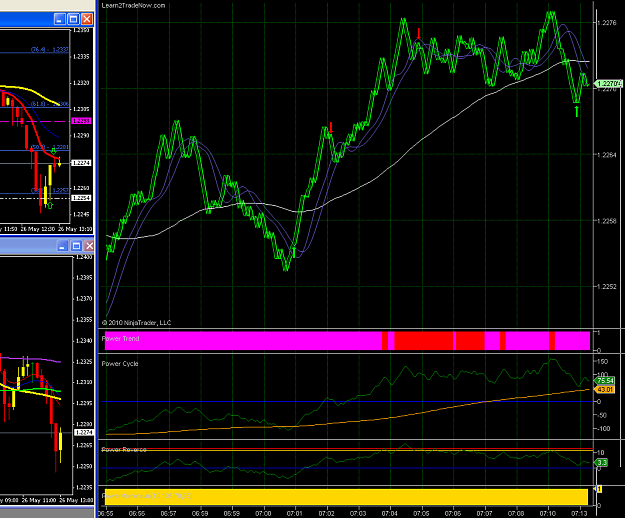
Task: Minimize the upper left chart window
Action: click(59, 19)
